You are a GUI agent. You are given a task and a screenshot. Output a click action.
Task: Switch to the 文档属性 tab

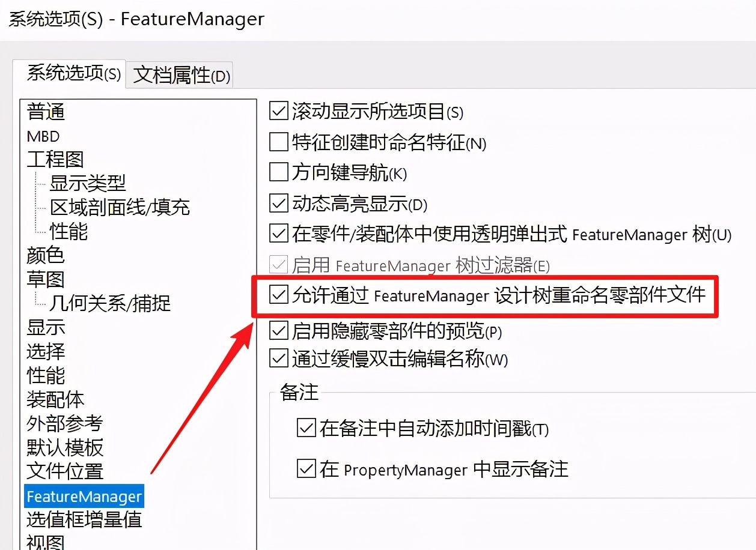(x=178, y=75)
